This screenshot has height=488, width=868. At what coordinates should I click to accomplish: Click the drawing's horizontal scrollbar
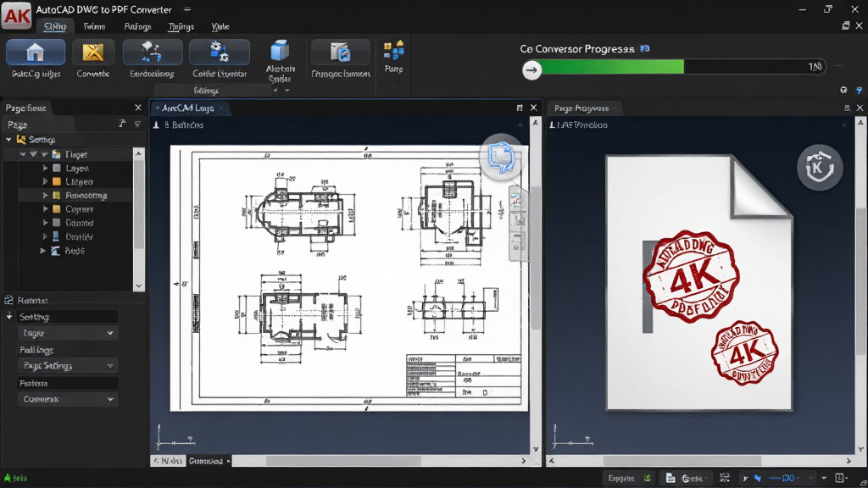pos(343,461)
